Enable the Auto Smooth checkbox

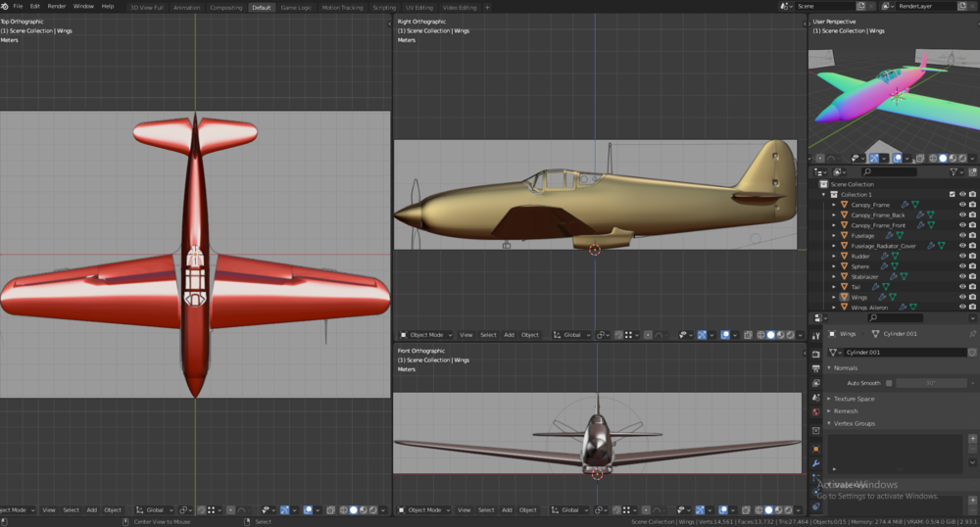[889, 383]
